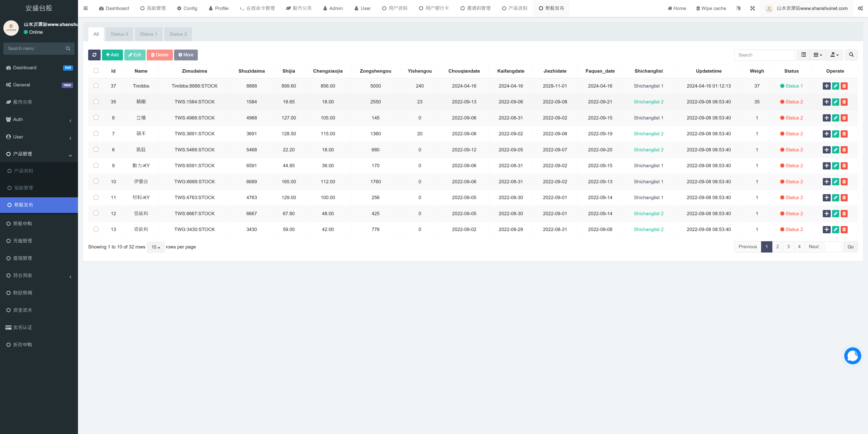The width and height of the screenshot is (868, 434).
Task: Toggle table card view icon
Action: point(804,55)
